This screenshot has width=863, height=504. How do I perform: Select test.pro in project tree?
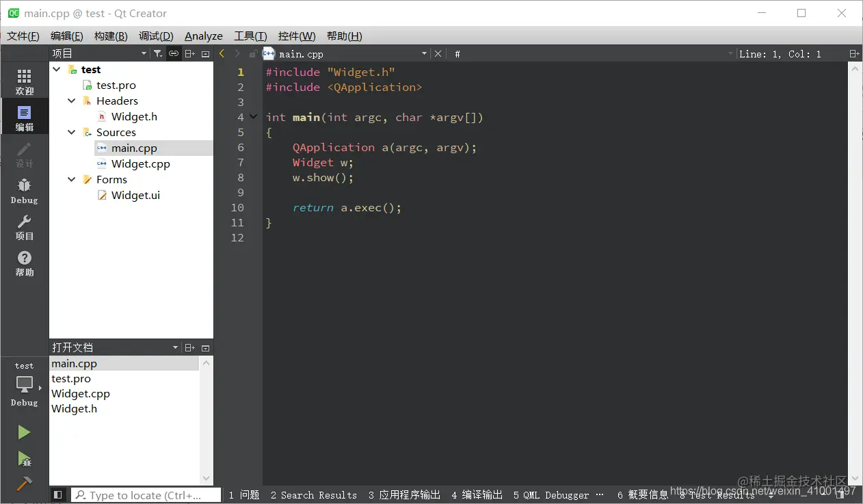coord(116,85)
